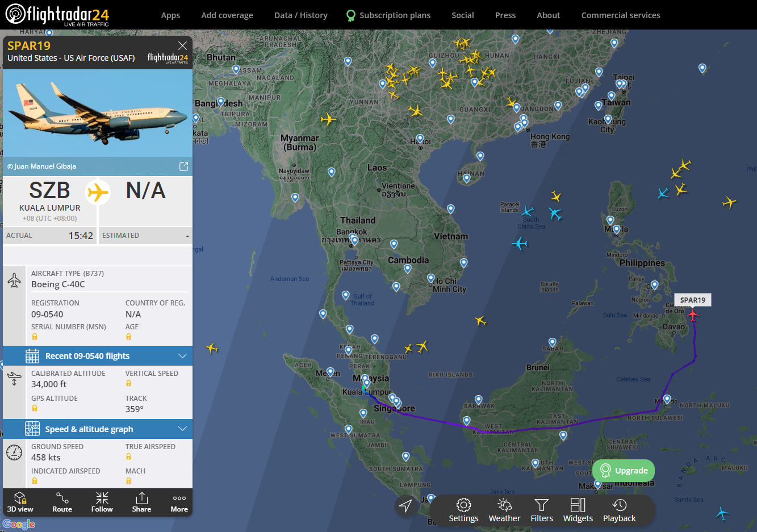
Task: Open Commercial services
Action: pyautogui.click(x=621, y=15)
